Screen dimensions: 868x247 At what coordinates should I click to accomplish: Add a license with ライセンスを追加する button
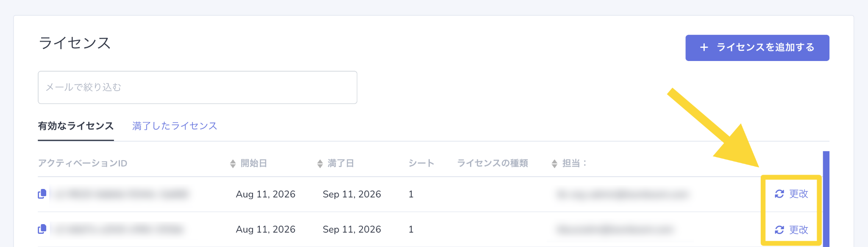(757, 48)
